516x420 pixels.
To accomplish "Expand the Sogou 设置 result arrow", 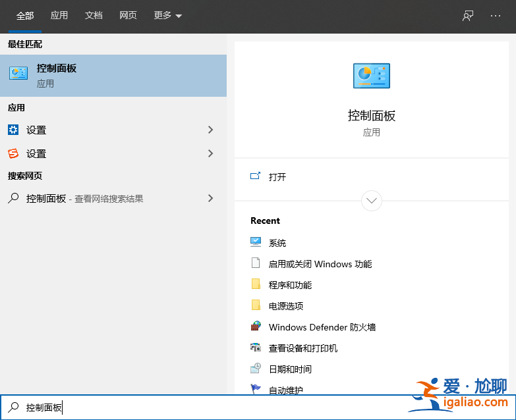I will point(211,153).
